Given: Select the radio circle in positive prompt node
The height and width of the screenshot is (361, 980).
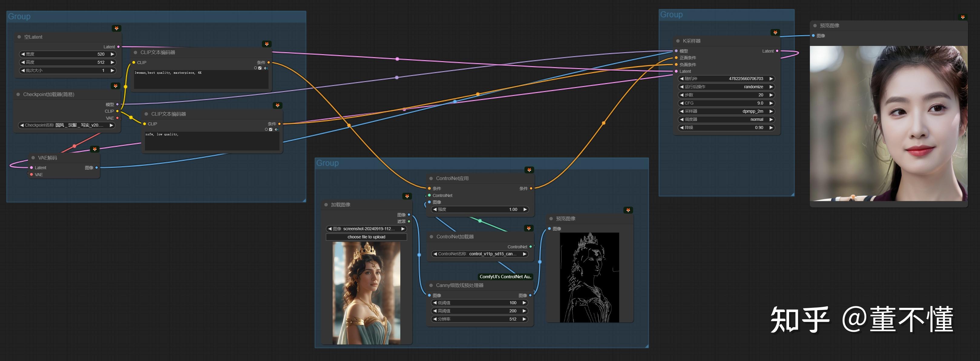Looking at the screenshot, I should (255, 68).
